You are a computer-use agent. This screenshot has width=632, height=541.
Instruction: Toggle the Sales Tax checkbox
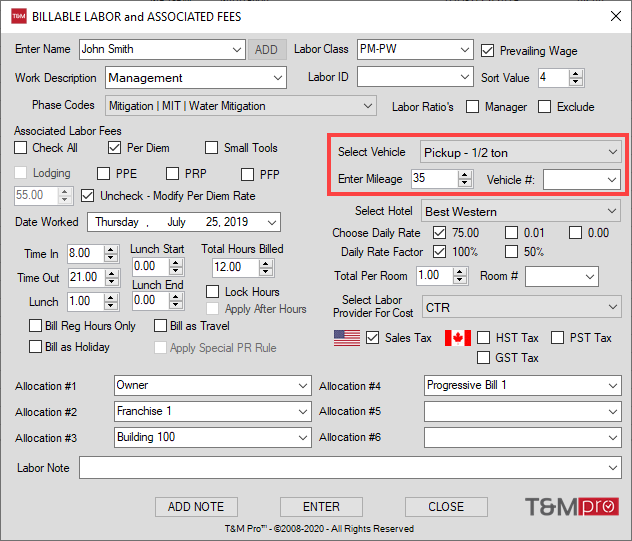click(372, 338)
